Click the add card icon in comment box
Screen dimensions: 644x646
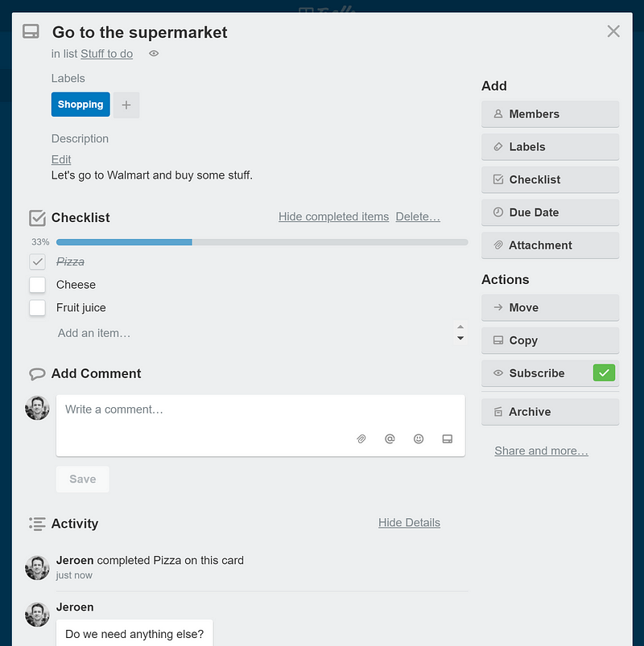point(448,439)
